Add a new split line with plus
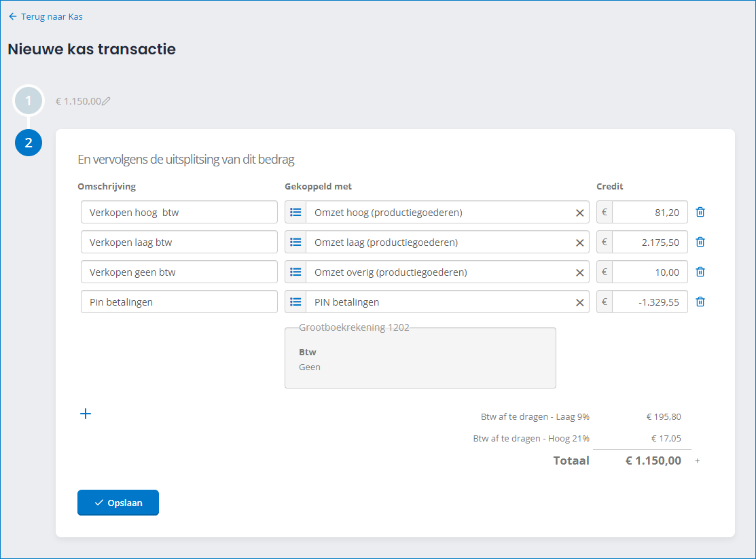 coord(86,414)
